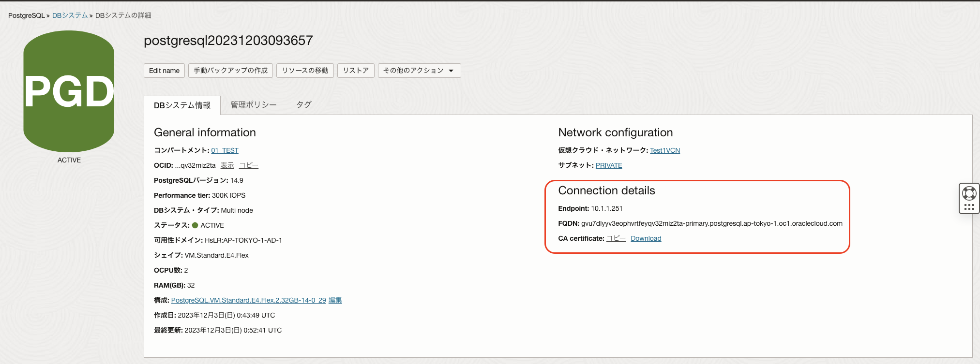The height and width of the screenshot is (364, 980).
Task: Open the help lifebuoy widget
Action: click(x=969, y=193)
